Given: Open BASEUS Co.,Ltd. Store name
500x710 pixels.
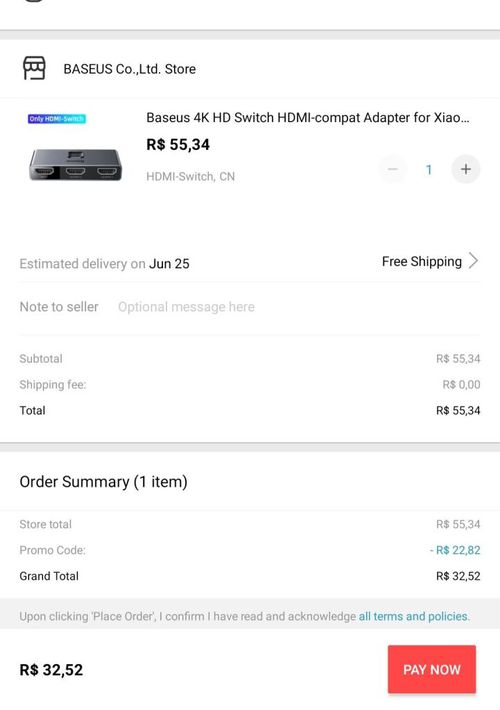Looking at the screenshot, I should point(130,69).
